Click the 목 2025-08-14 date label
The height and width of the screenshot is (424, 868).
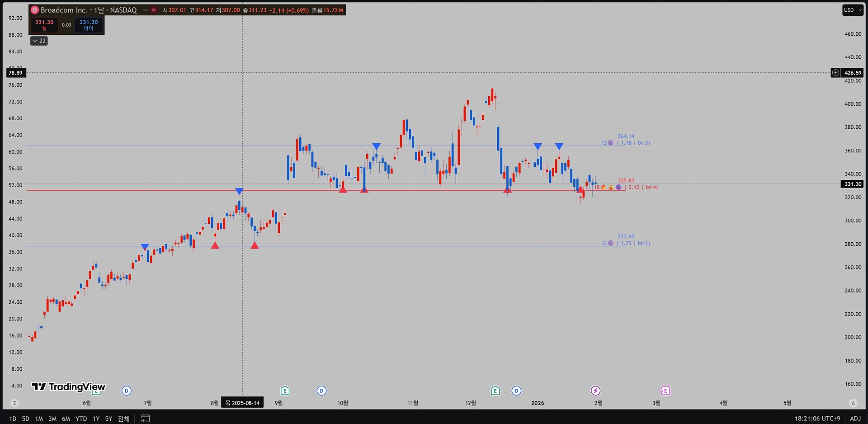pyautogui.click(x=243, y=403)
